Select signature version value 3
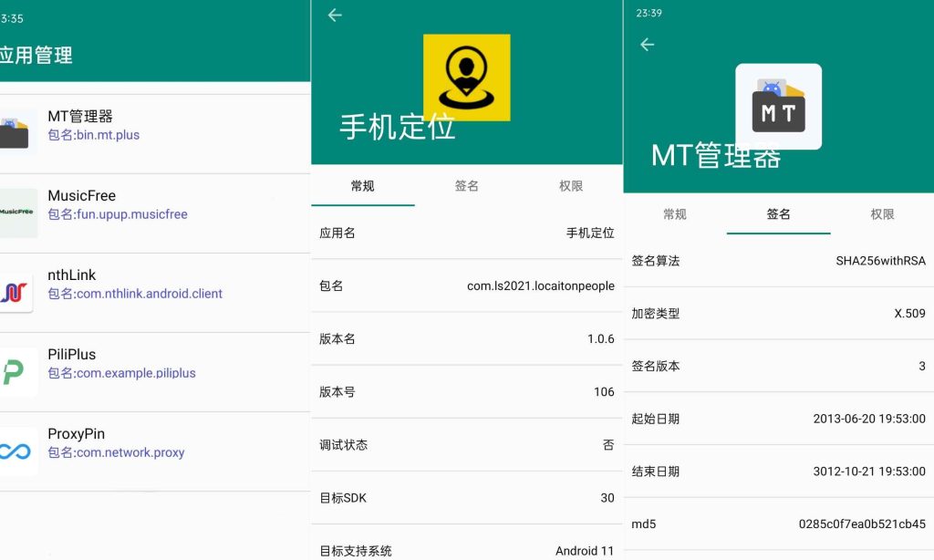 click(x=922, y=367)
